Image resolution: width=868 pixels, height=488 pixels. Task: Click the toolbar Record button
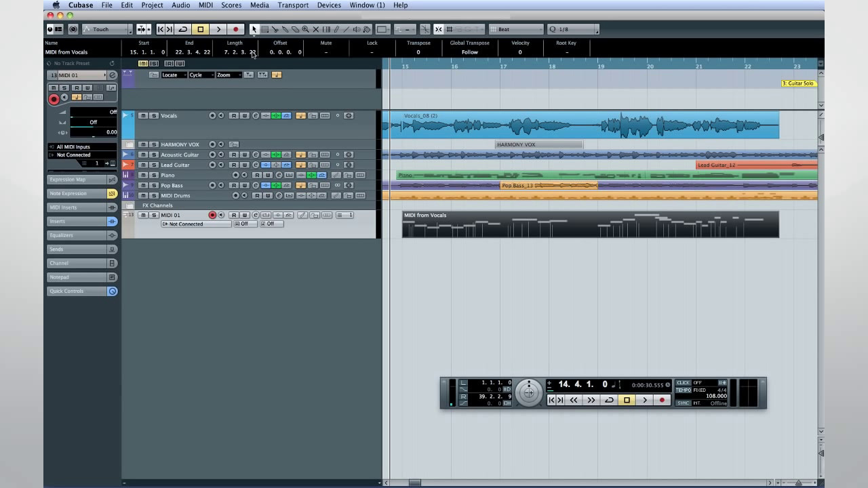[236, 29]
